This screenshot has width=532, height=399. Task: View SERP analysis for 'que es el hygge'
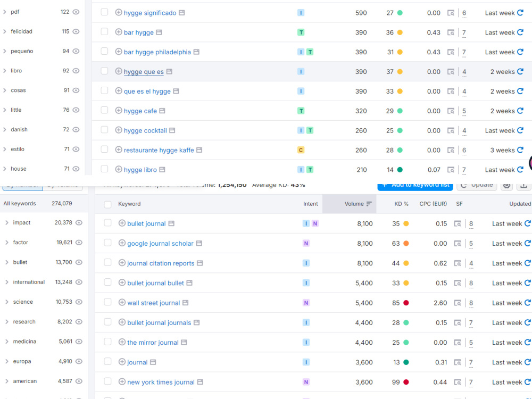click(451, 92)
